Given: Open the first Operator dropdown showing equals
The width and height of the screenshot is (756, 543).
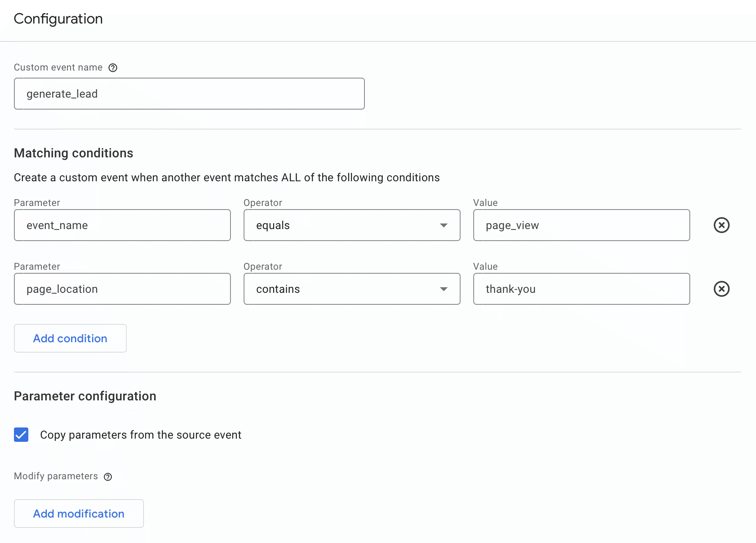Looking at the screenshot, I should click(351, 225).
